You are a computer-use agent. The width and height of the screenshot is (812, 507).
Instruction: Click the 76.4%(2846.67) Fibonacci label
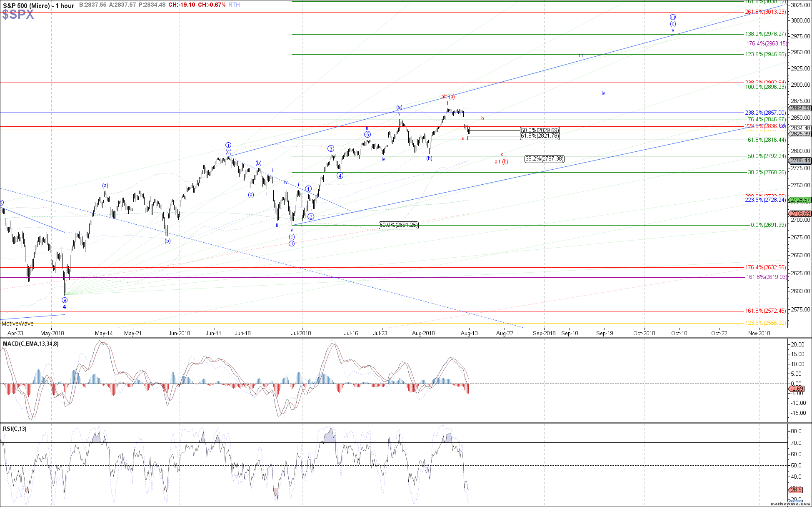(767, 120)
